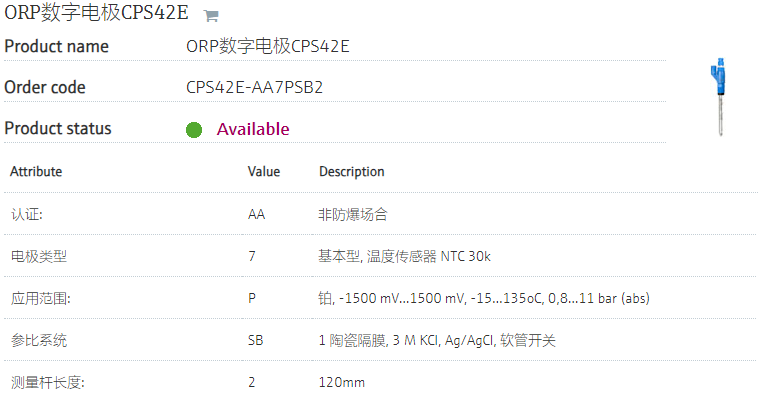
Task: Select the 测量杆长度 attribute row
Action: 381,382
